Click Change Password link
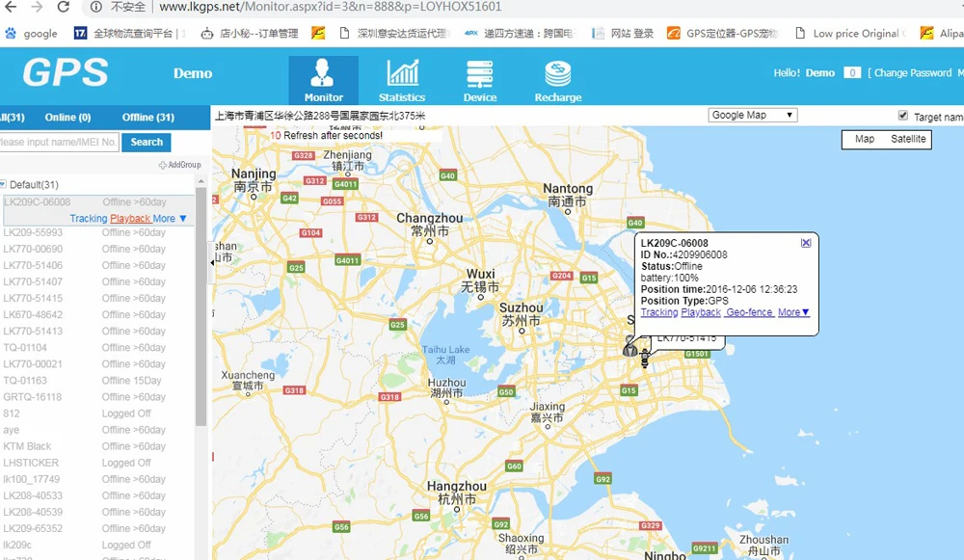 pos(912,72)
